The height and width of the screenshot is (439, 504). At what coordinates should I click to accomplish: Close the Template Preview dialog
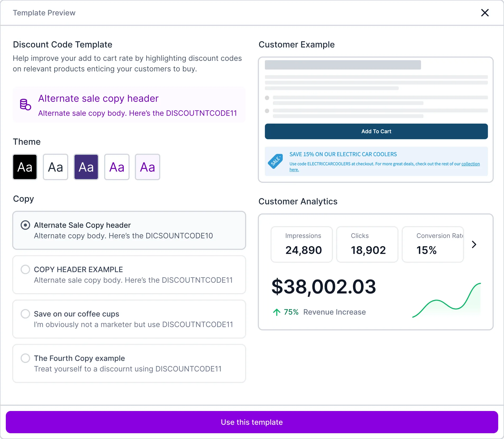click(x=485, y=13)
